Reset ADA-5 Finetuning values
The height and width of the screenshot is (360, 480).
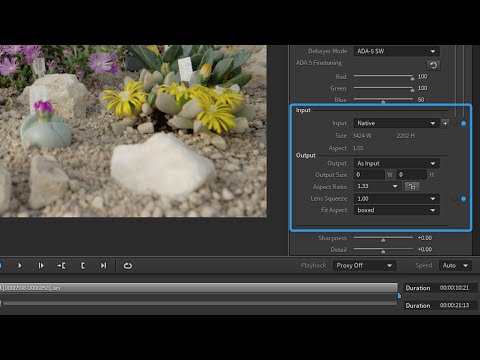coord(433,65)
